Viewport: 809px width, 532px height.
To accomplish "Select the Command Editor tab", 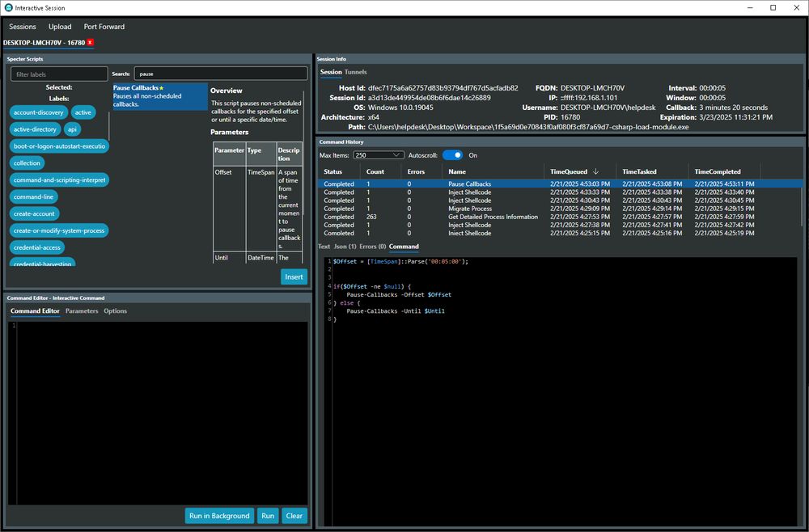I will (35, 310).
